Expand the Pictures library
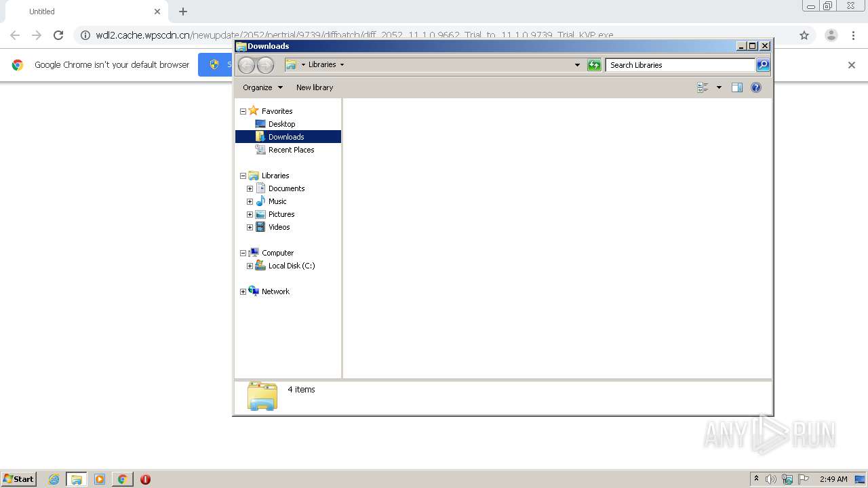Screen dimensions: 868x488 250,214
